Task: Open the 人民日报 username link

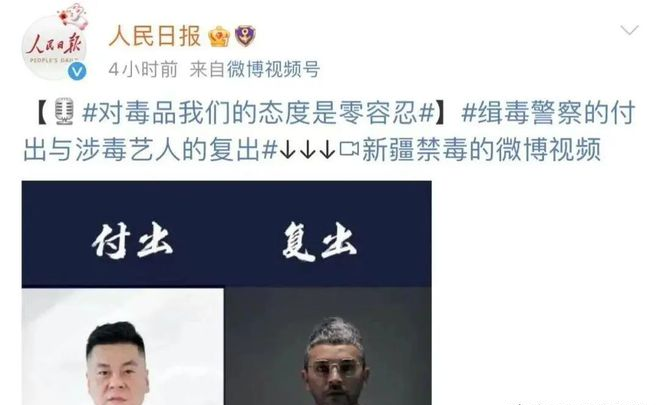Action: (154, 36)
